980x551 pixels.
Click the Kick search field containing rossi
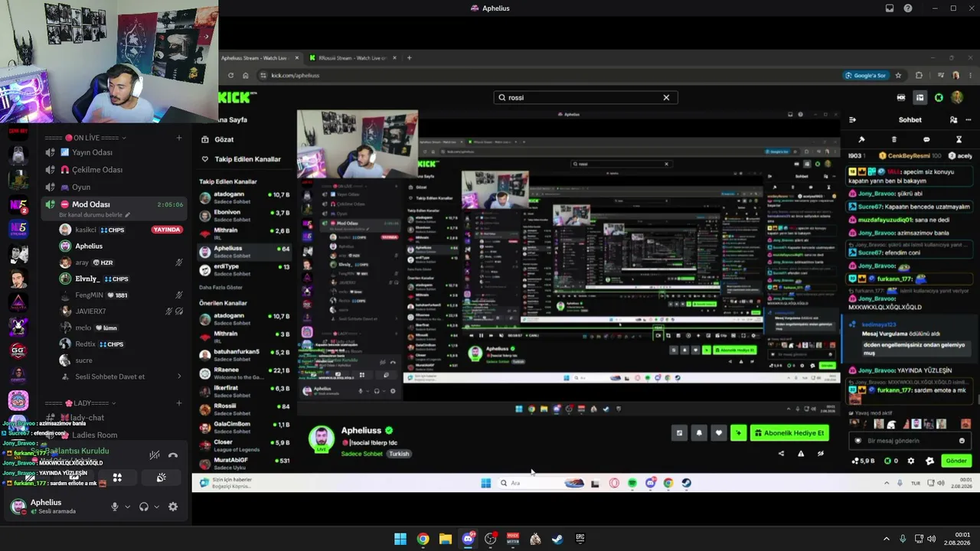[x=586, y=97]
